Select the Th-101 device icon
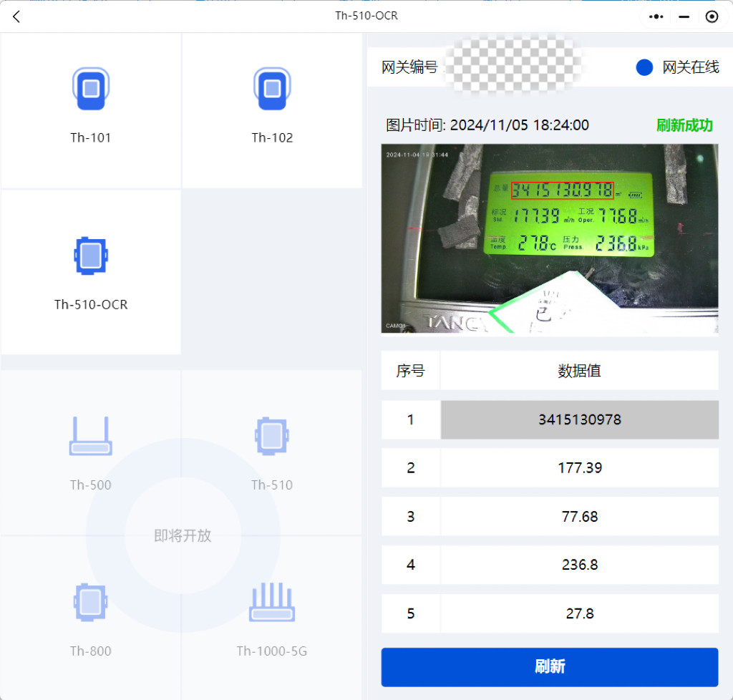This screenshot has width=733, height=700. (90, 89)
